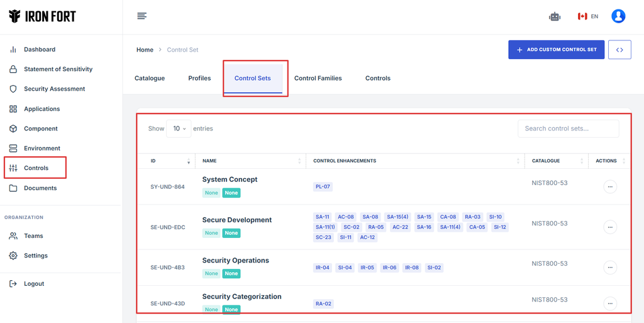Image resolution: width=644 pixels, height=323 pixels.
Task: Open the Settings gear item
Action: click(x=36, y=256)
